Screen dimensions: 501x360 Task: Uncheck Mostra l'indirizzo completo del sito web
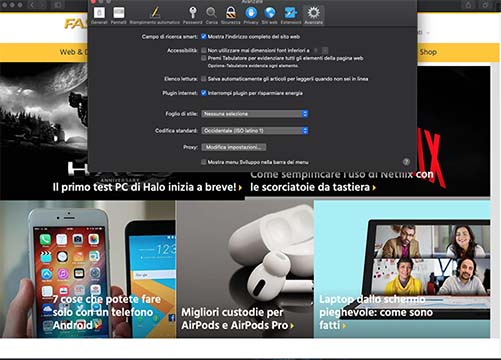204,37
